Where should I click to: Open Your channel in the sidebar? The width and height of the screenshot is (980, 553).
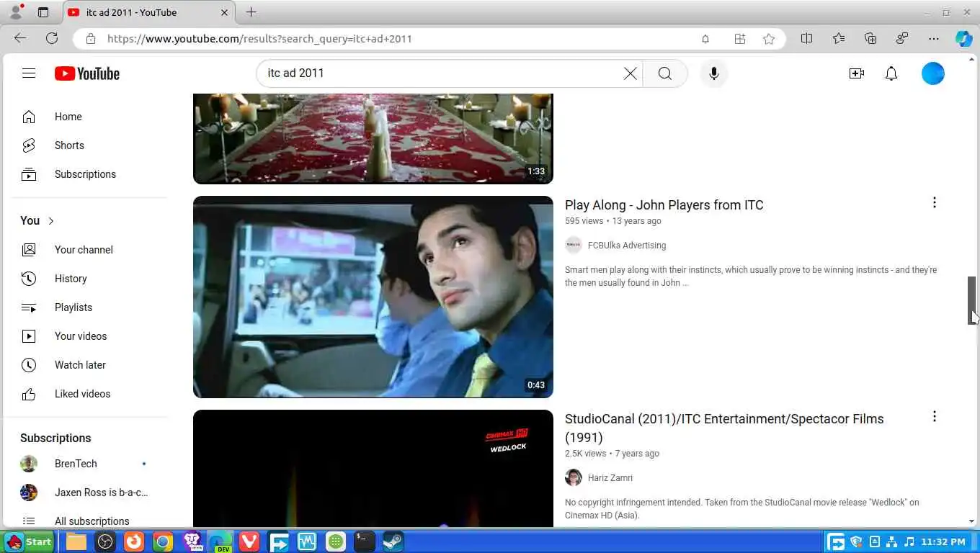tap(89, 250)
